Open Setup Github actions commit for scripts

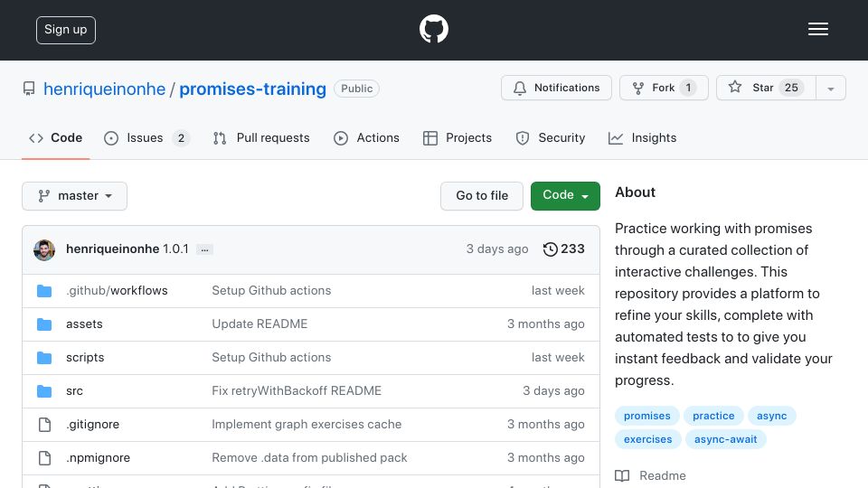point(271,358)
